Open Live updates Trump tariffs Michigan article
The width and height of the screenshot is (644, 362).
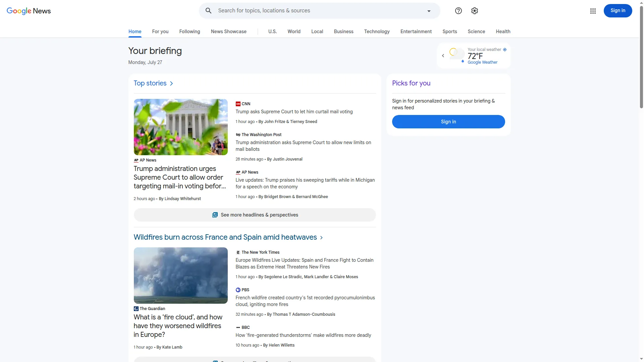(305, 183)
